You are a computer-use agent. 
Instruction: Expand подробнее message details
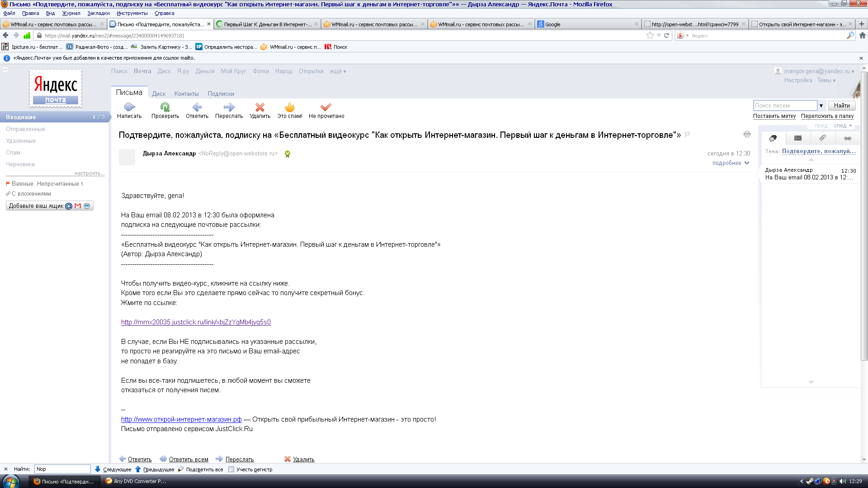click(x=731, y=163)
